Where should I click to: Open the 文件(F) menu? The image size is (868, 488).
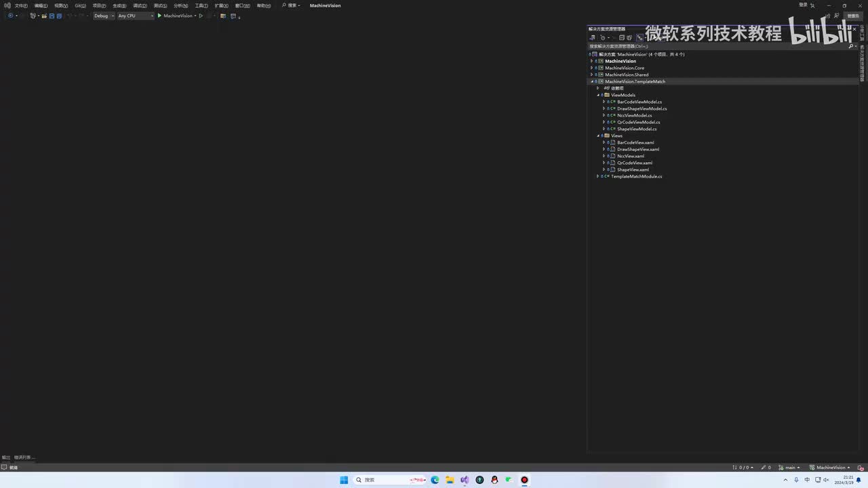coord(21,5)
